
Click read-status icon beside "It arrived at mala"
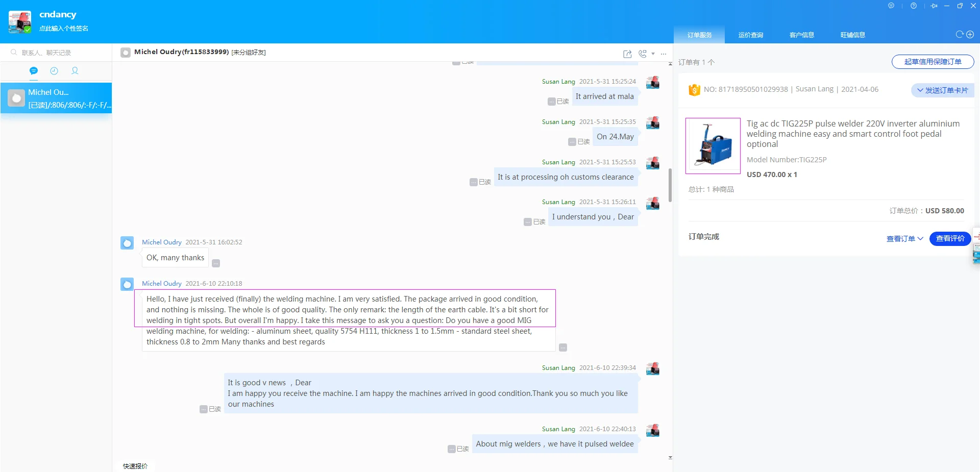tap(552, 102)
